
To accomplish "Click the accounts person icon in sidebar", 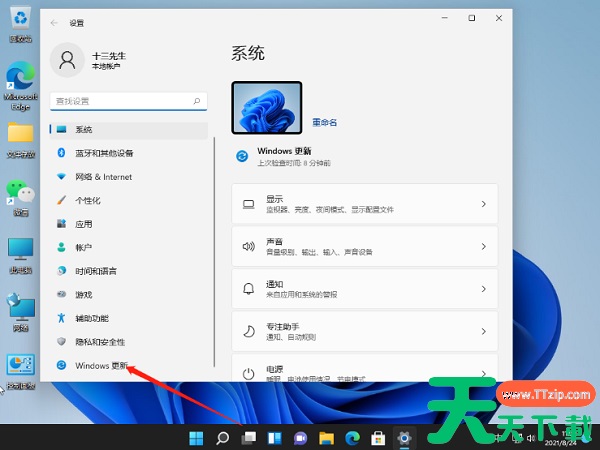I will tap(61, 247).
